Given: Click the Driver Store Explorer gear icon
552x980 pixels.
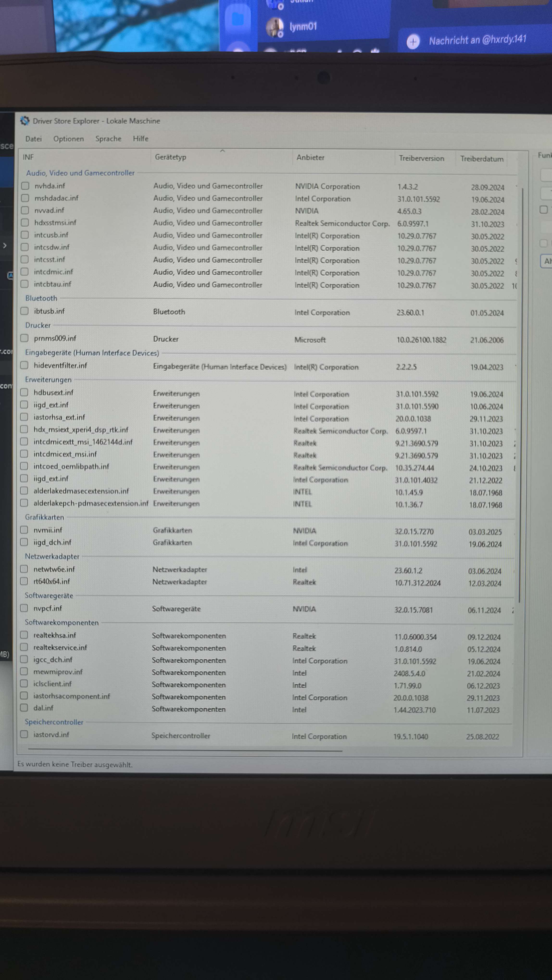Looking at the screenshot, I should pyautogui.click(x=25, y=121).
